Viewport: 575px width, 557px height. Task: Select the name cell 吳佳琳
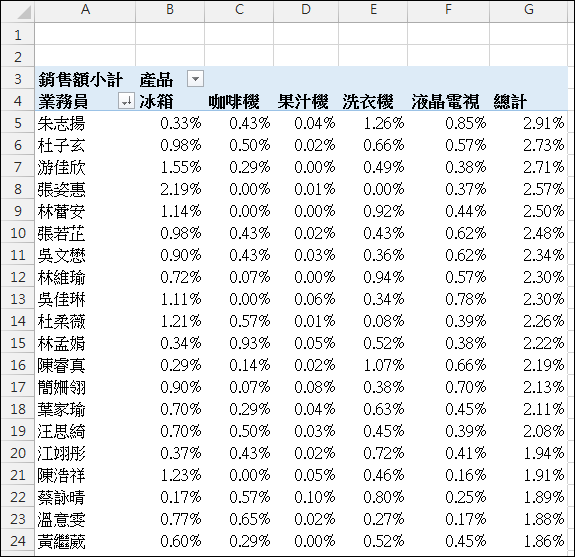click(x=85, y=299)
